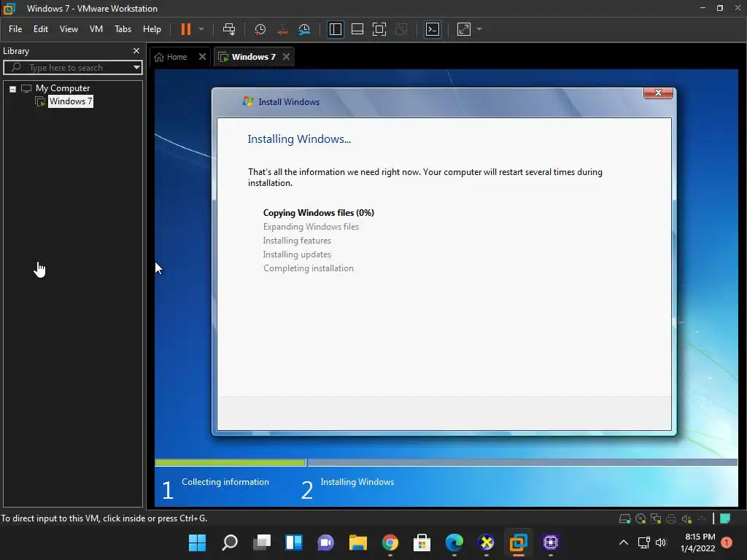Open the stretch mode dropdown arrow
Image resolution: width=747 pixels, height=560 pixels.
click(479, 29)
